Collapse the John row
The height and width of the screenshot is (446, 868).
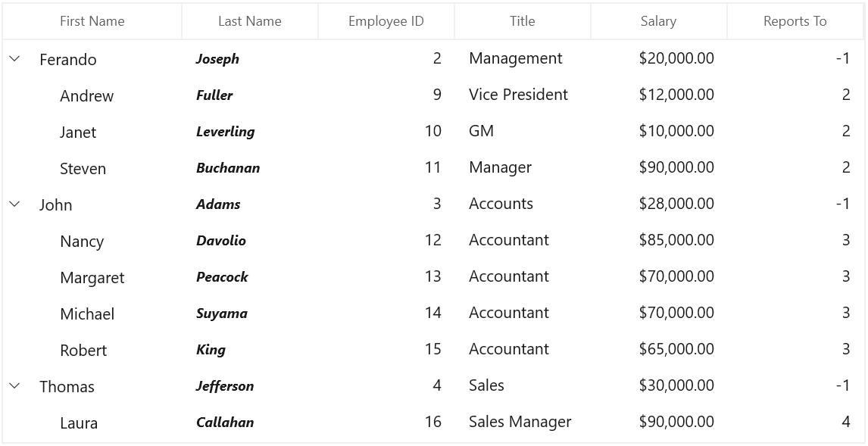(x=15, y=204)
